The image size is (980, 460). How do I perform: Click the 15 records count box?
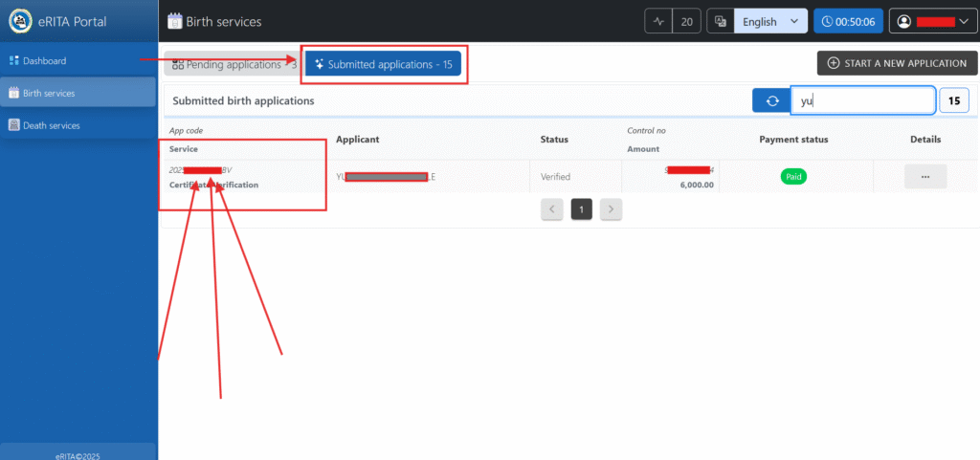(954, 100)
